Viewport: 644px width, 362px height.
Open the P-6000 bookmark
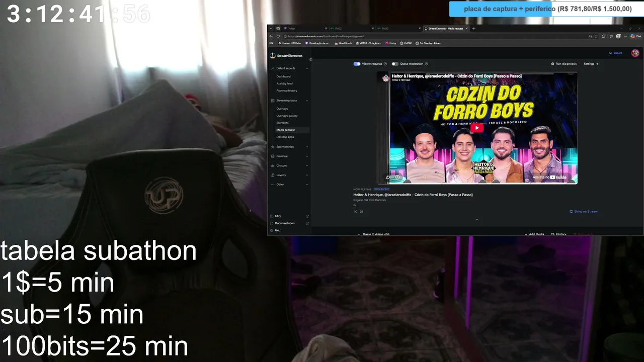coord(406,43)
